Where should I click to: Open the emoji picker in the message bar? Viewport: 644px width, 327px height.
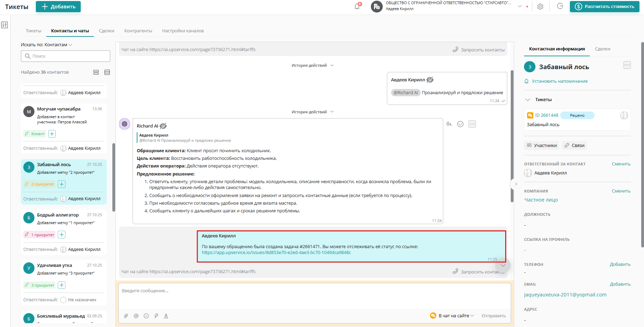coord(146,316)
